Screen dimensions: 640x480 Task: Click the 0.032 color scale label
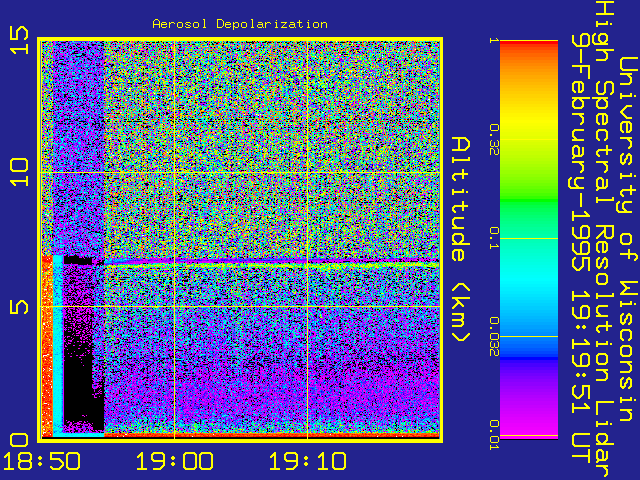[x=493, y=336]
